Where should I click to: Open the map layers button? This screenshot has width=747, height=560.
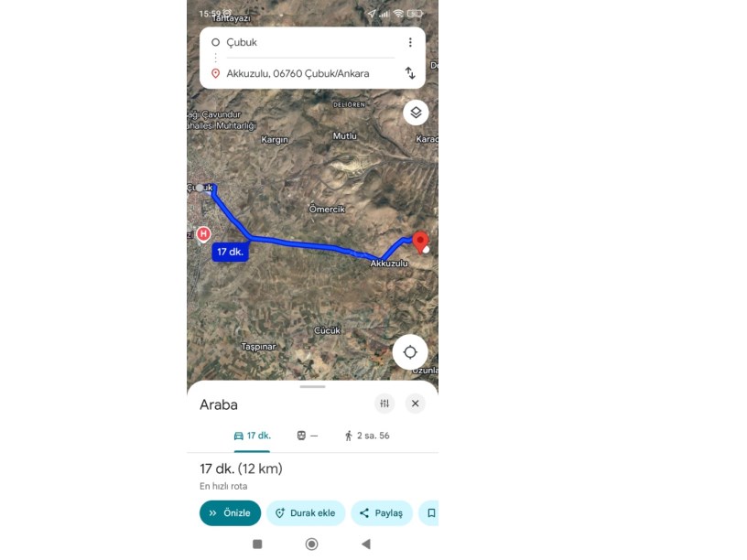416,113
